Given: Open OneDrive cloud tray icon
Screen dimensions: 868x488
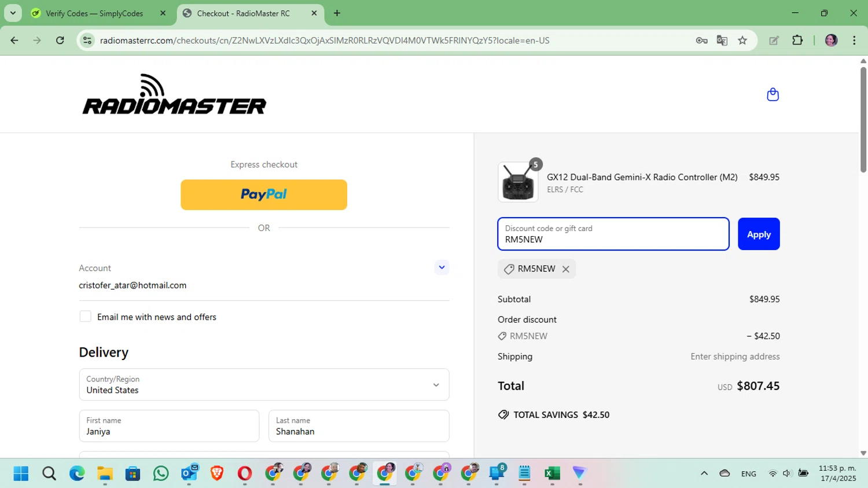Looking at the screenshot, I should click(724, 474).
